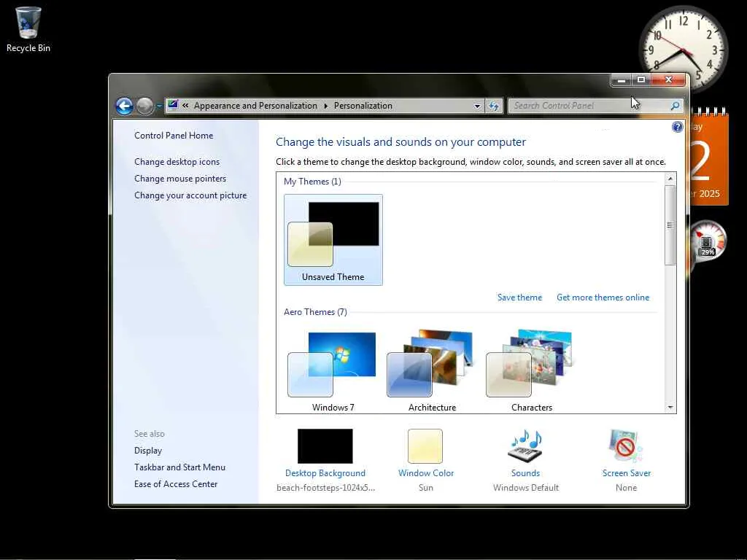Screen dimensions: 747x560
Task: Click the search magnifier icon
Action: pos(675,106)
